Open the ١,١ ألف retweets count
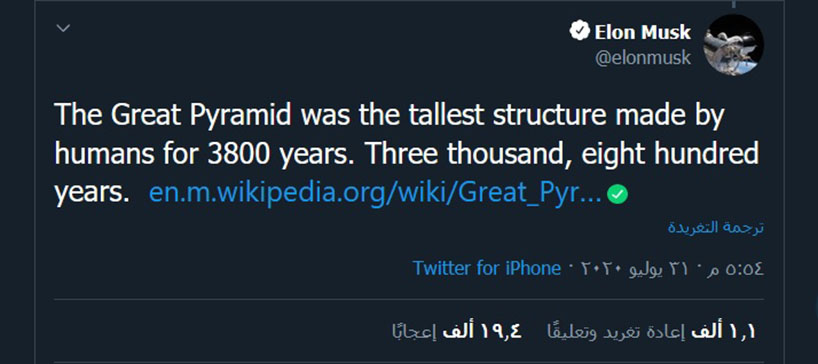The height and width of the screenshot is (364, 818). pos(723,332)
